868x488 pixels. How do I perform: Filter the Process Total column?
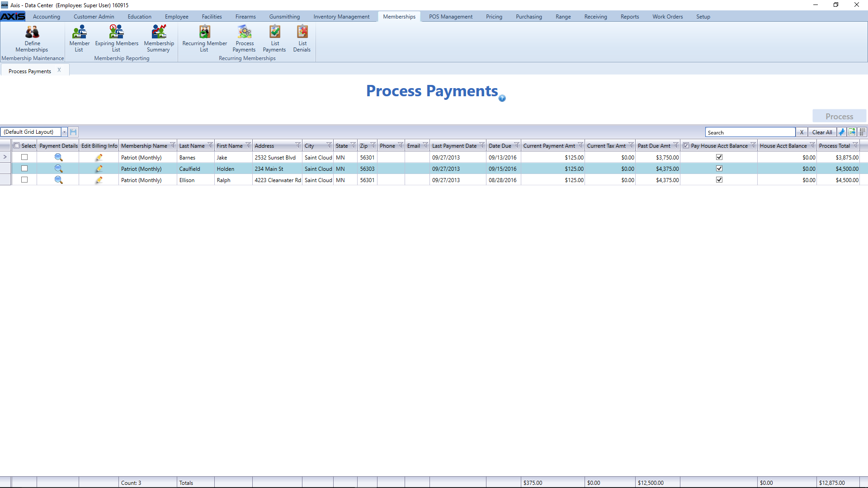[855, 145]
